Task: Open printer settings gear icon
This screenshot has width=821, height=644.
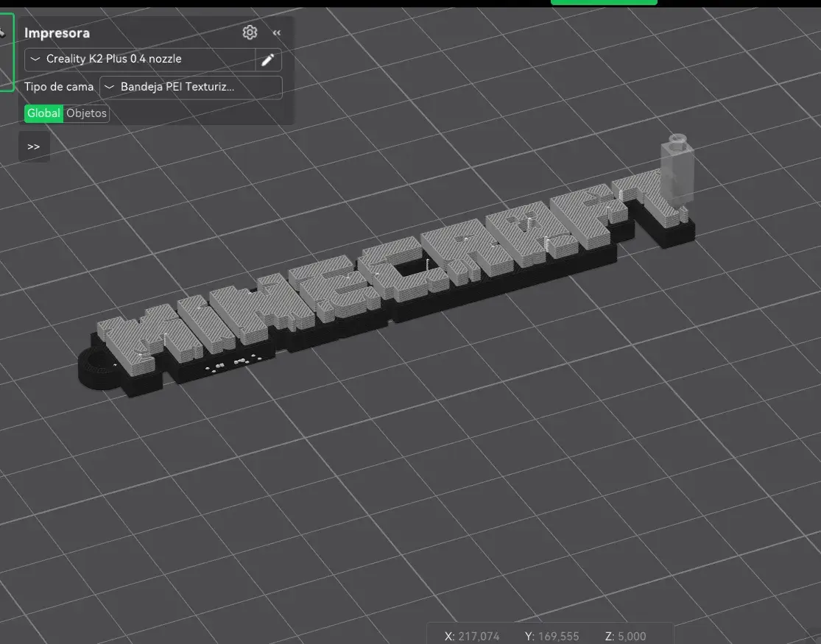Action: [x=250, y=32]
